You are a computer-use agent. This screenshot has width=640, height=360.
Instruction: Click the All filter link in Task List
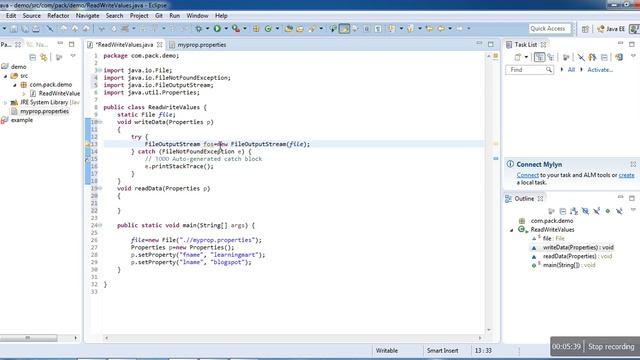click(x=571, y=70)
